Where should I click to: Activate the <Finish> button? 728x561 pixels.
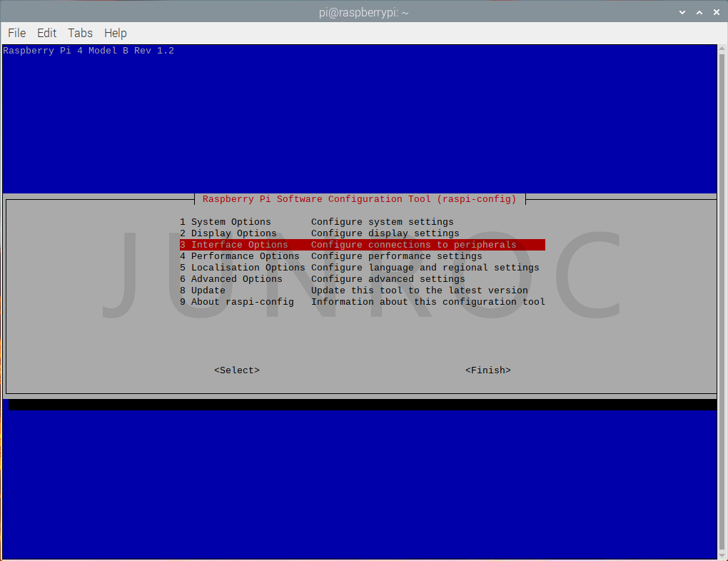488,370
